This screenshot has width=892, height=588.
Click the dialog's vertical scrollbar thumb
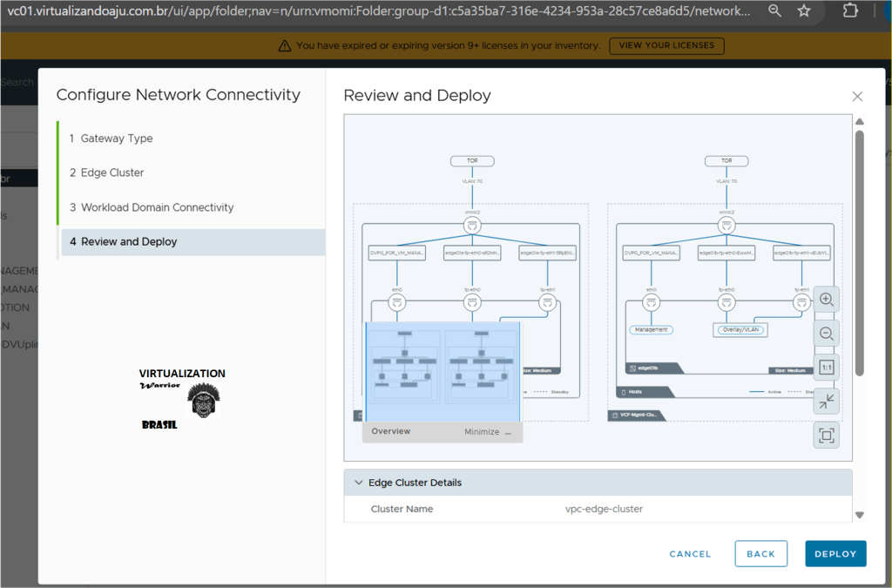(859, 253)
